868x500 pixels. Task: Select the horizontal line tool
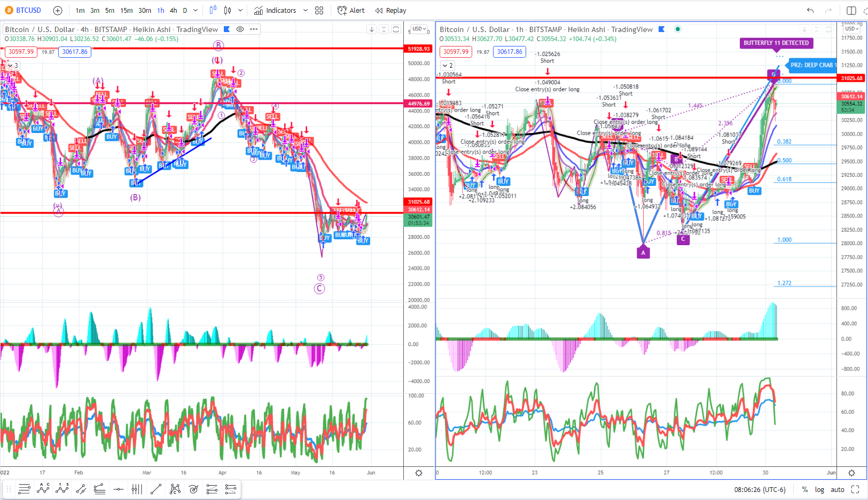[119, 489]
